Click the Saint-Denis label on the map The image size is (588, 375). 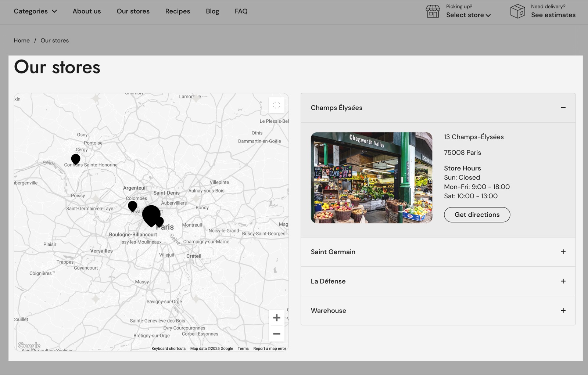(x=166, y=193)
